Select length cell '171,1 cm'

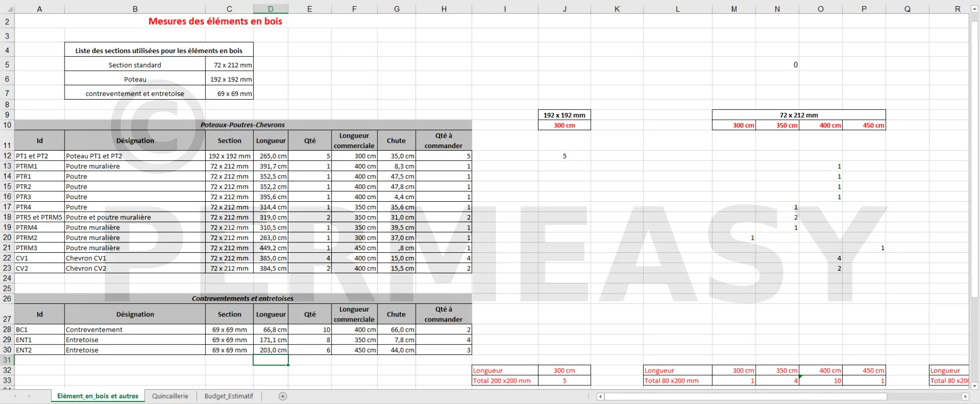271,340
